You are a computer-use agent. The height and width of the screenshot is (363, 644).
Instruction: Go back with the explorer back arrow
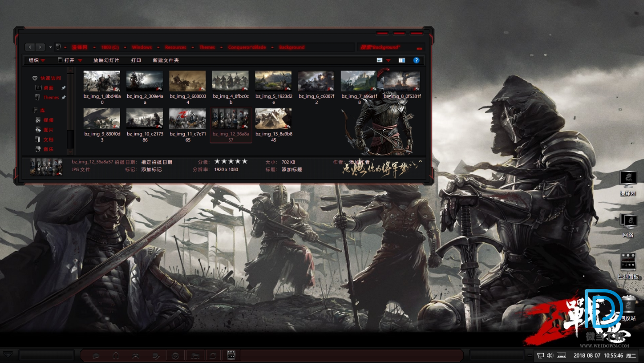coord(30,47)
